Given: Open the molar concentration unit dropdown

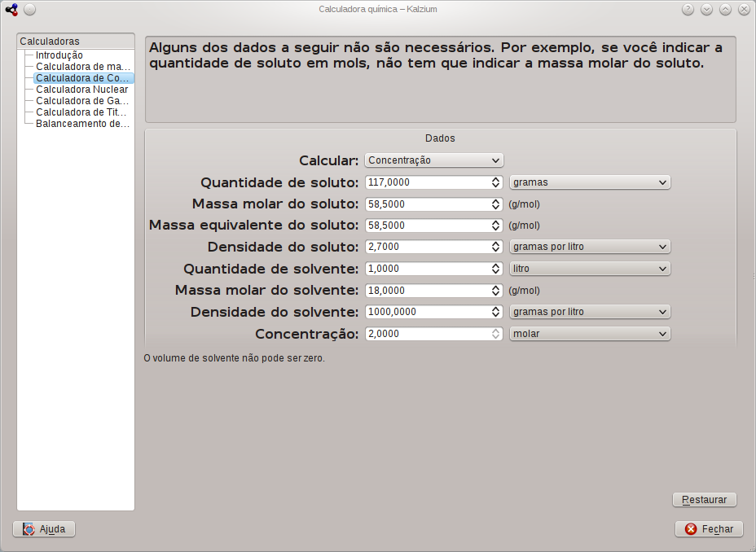Looking at the screenshot, I should click(589, 333).
